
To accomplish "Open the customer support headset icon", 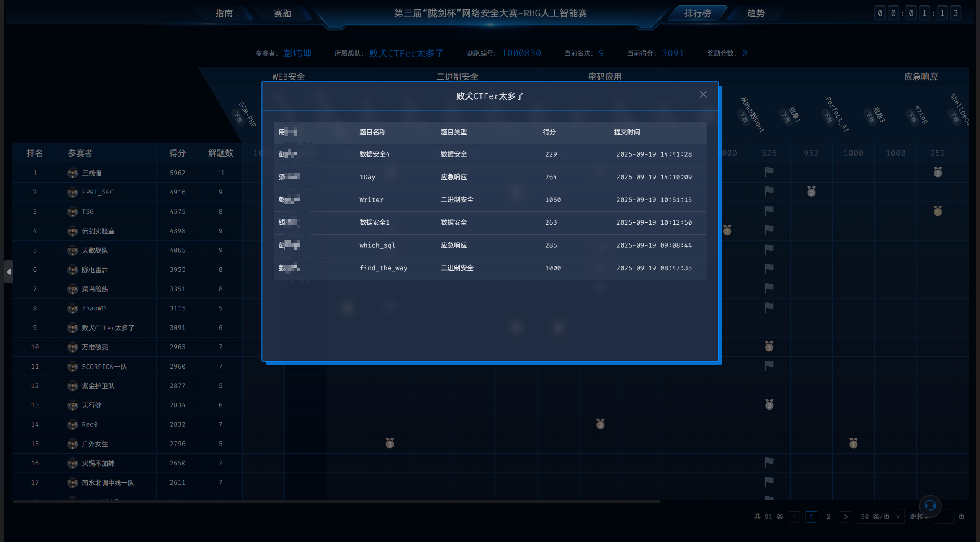I will pyautogui.click(x=930, y=506).
